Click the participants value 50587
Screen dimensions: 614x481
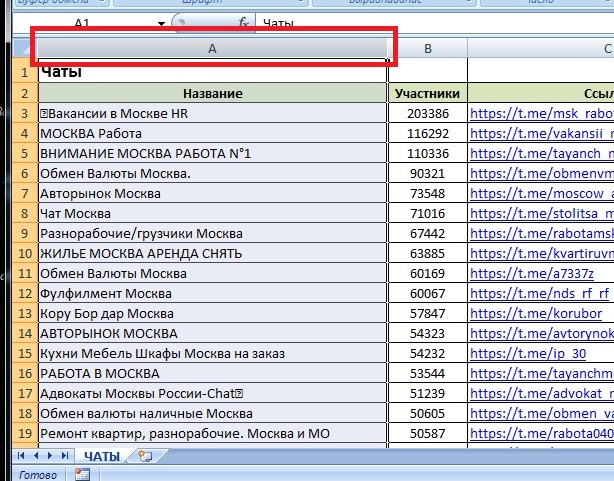coord(428,433)
